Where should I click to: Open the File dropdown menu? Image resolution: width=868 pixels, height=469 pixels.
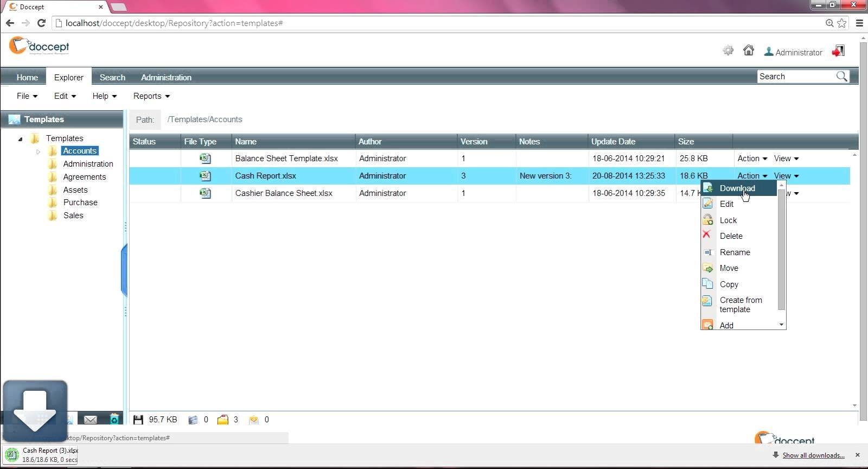point(27,96)
